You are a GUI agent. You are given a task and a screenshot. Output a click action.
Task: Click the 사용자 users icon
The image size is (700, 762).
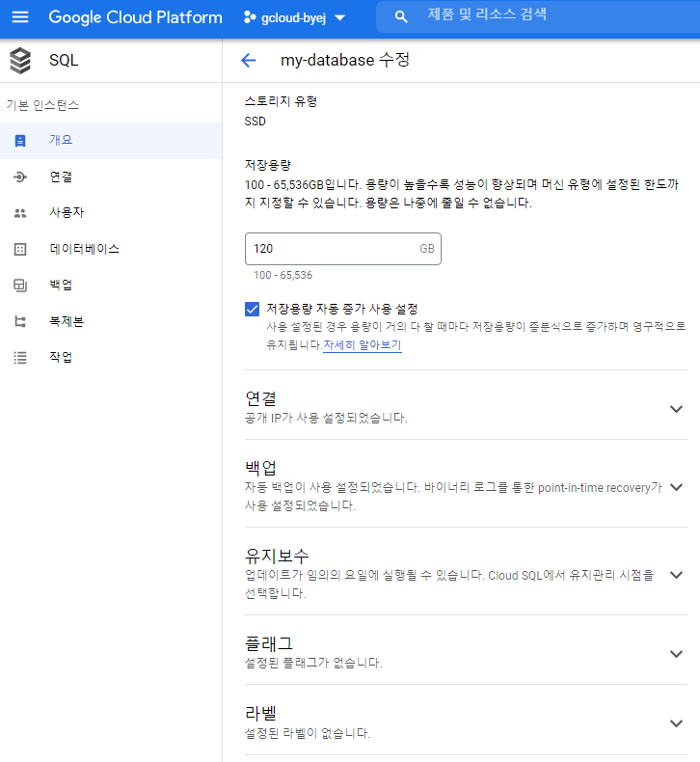[x=20, y=213]
